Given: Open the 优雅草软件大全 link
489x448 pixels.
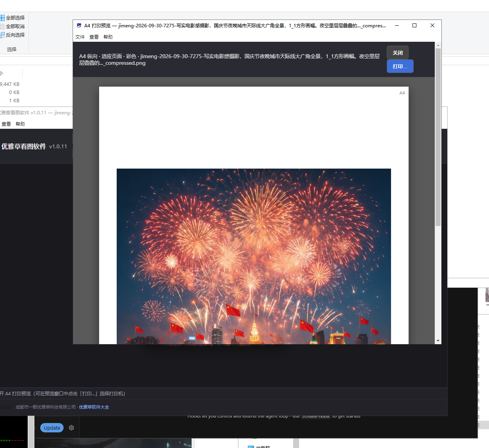Looking at the screenshot, I should click(94, 407).
